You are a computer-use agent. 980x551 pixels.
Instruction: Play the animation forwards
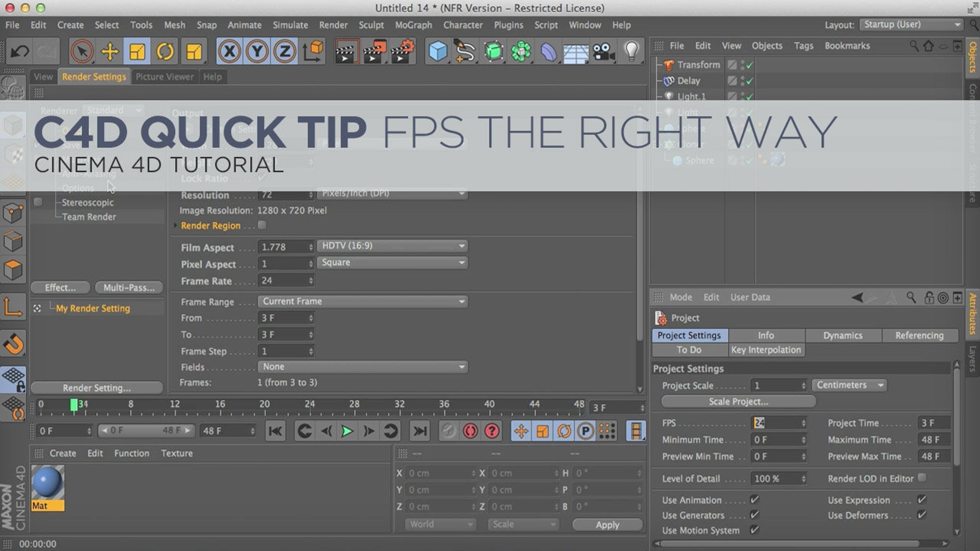(347, 431)
